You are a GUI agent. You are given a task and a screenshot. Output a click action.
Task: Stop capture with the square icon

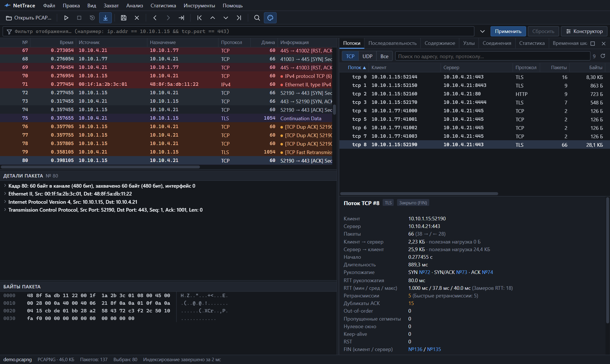(79, 18)
